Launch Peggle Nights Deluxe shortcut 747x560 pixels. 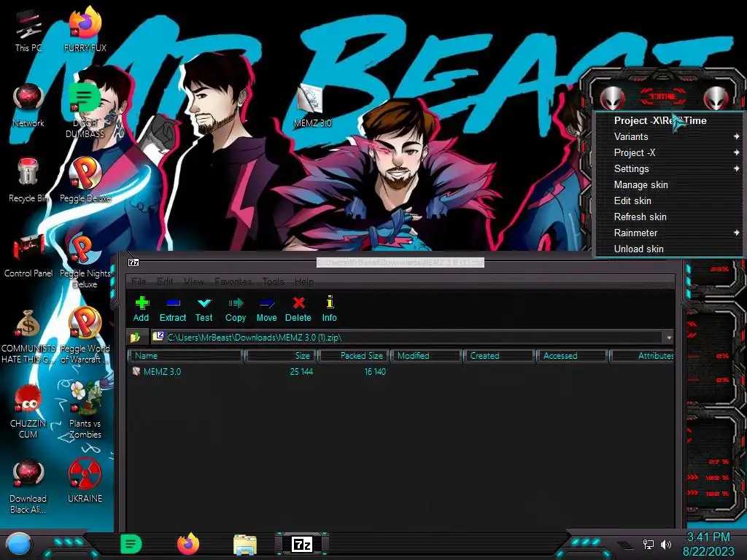click(85, 261)
